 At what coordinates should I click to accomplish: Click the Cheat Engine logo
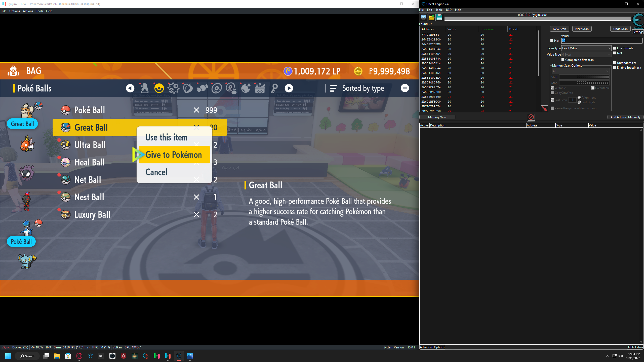click(x=638, y=21)
